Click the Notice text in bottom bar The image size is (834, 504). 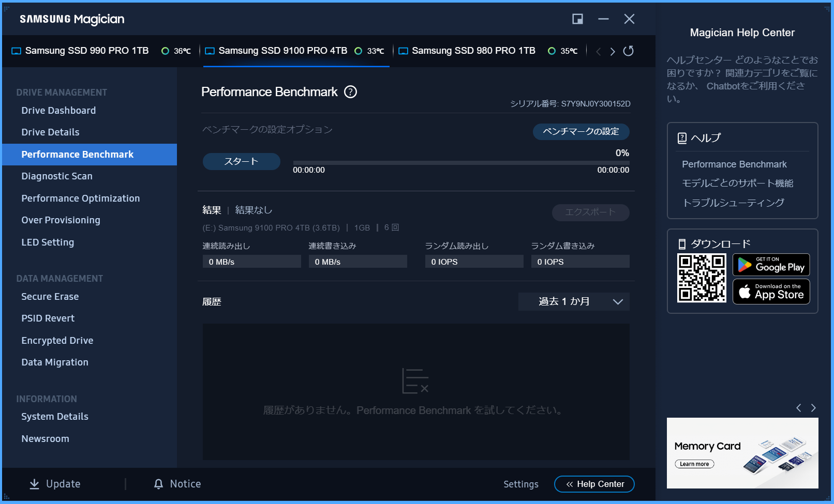tap(185, 484)
